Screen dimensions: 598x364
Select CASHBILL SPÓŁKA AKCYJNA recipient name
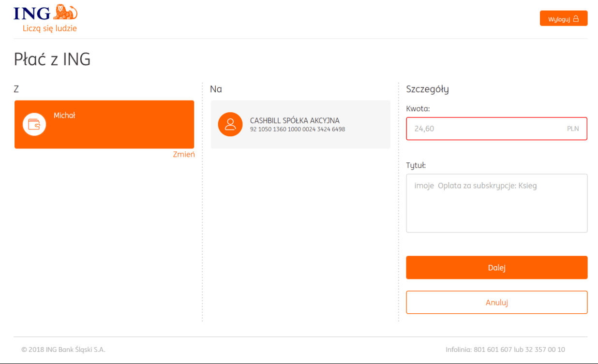point(295,120)
